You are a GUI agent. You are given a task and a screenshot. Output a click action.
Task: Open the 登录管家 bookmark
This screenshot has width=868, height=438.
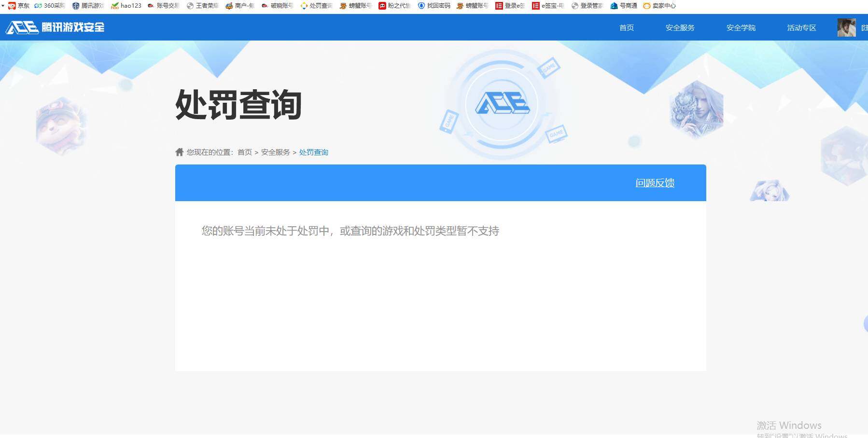(588, 6)
